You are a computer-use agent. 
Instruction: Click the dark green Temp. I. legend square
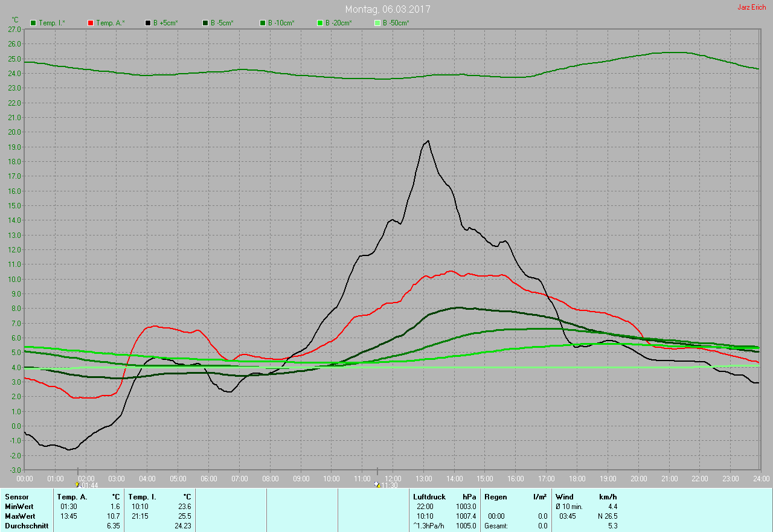[x=33, y=23]
